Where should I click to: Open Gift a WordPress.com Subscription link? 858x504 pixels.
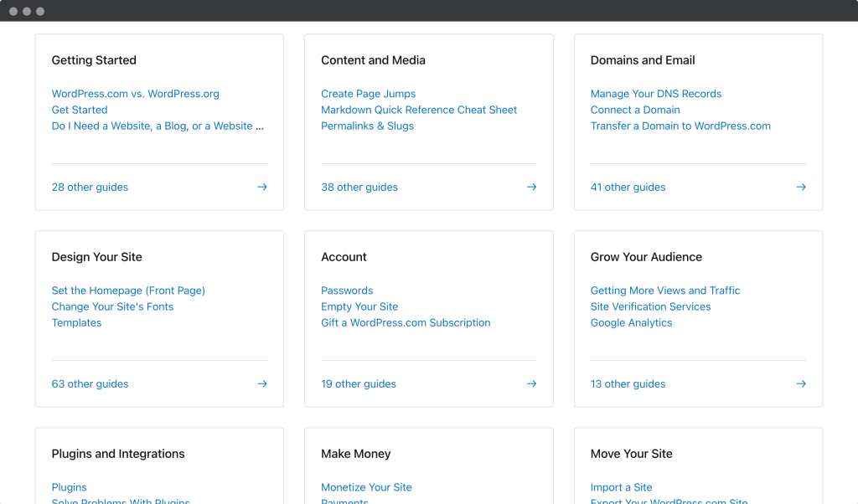pyautogui.click(x=406, y=322)
